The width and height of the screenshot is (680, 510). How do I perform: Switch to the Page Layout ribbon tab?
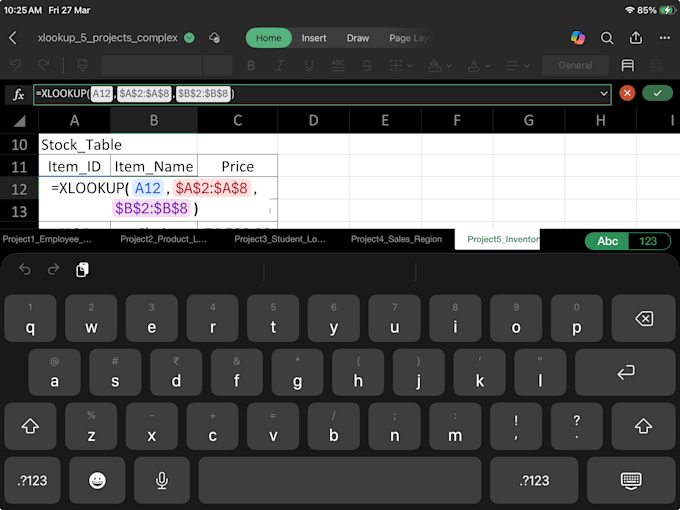(409, 38)
